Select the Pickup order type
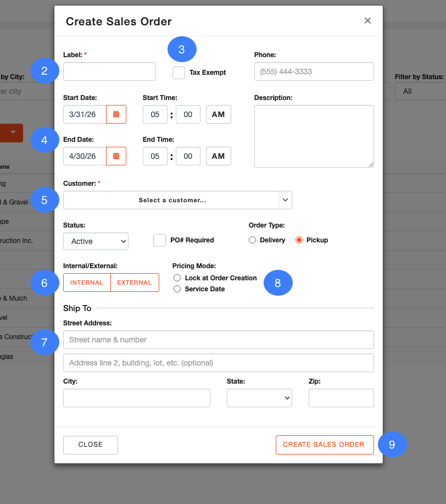The image size is (446, 504). (299, 240)
